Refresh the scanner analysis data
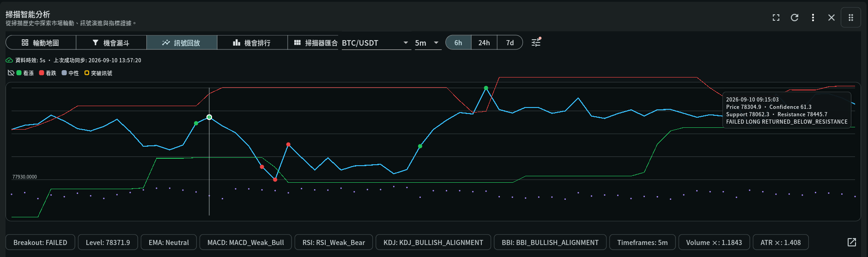The height and width of the screenshot is (257, 868). (x=795, y=18)
